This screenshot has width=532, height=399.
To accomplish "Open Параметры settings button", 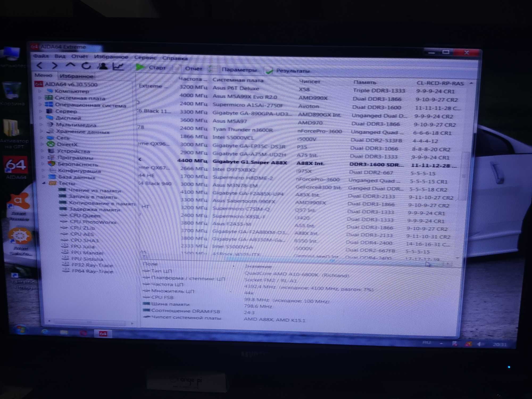I will [x=233, y=70].
